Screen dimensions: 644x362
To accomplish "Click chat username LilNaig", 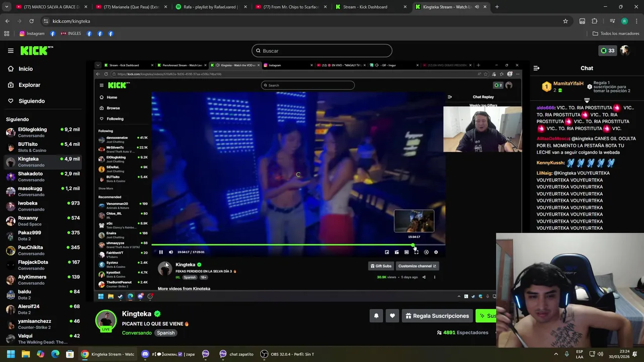I will [x=544, y=173].
